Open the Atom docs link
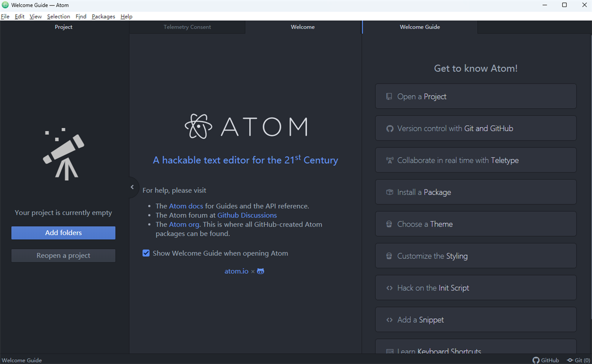Image resolution: width=592 pixels, height=364 pixels. coord(186,206)
